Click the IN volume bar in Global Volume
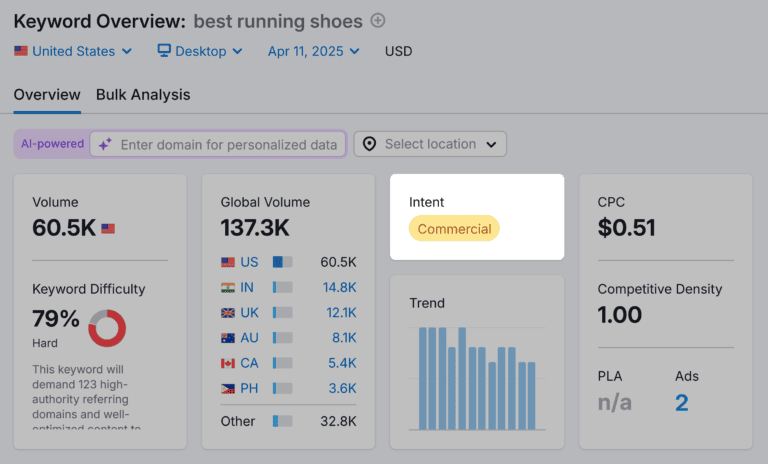 tap(283, 287)
